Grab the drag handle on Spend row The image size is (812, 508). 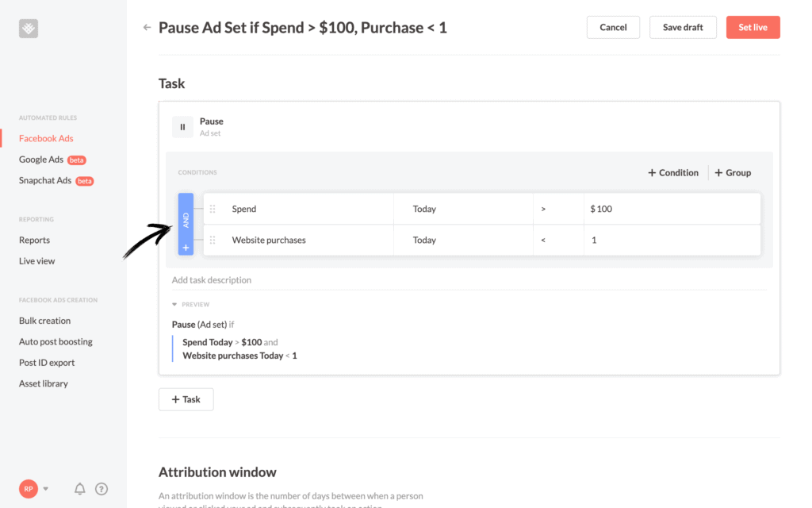pos(213,209)
